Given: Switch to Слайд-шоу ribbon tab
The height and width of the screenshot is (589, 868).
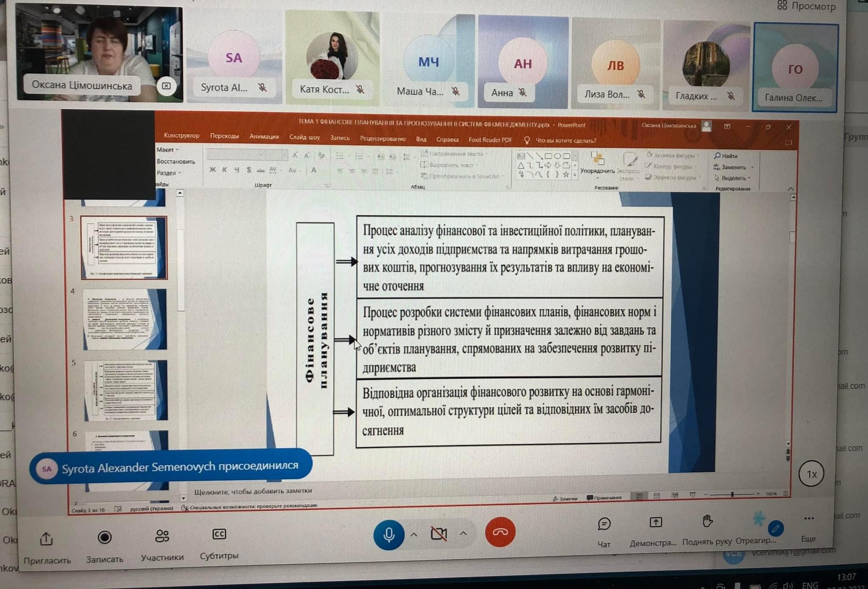Looking at the screenshot, I should coord(304,137).
